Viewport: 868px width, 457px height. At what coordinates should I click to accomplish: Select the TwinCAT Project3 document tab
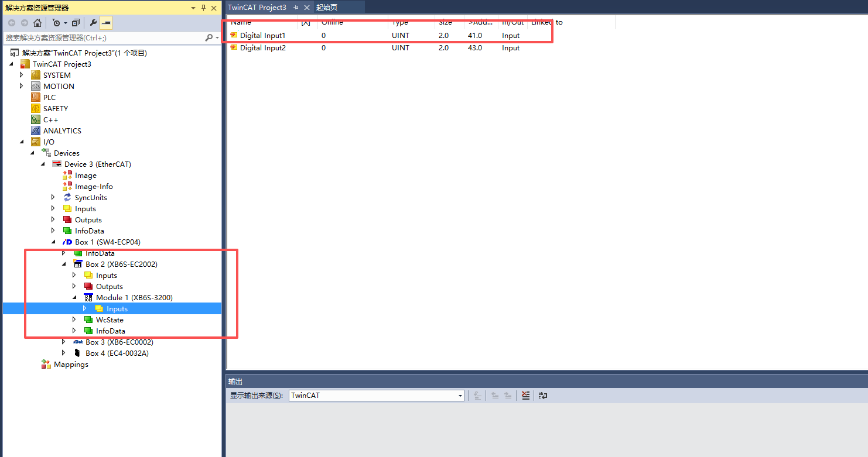tap(257, 7)
